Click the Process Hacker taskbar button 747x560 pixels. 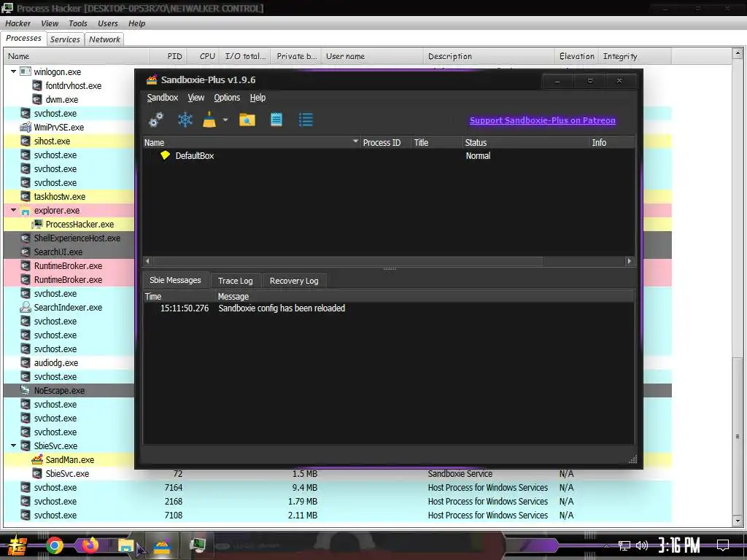[x=197, y=545]
